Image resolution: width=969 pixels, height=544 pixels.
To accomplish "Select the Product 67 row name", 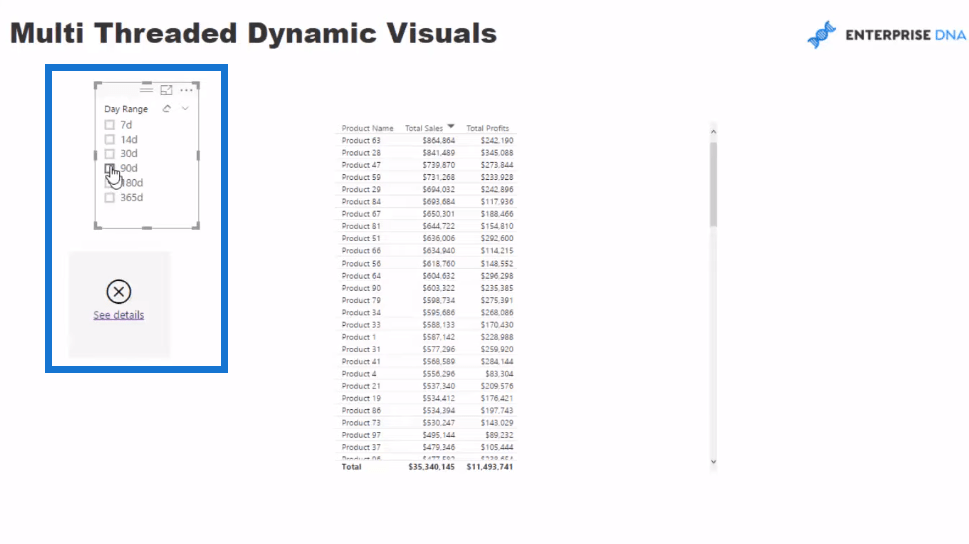I will pyautogui.click(x=361, y=214).
